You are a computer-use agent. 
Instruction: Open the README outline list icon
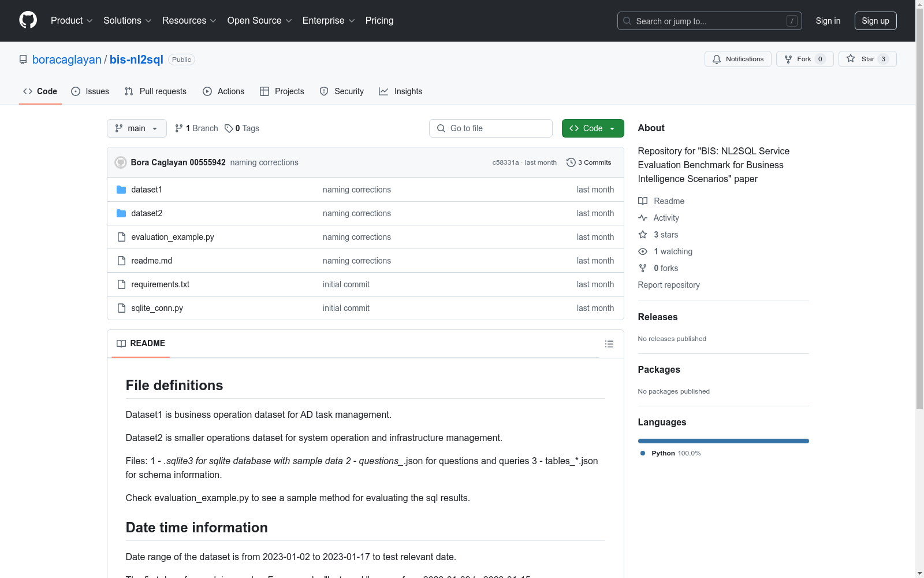pos(609,344)
